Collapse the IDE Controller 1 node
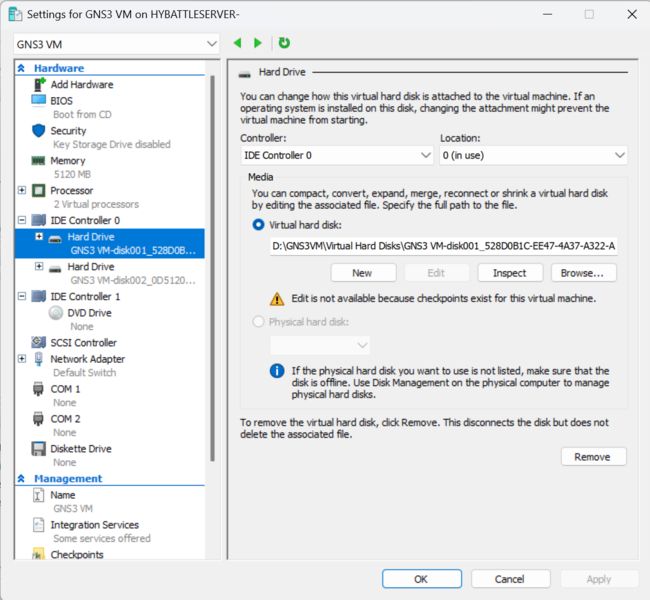This screenshot has width=650, height=600. [x=22, y=296]
